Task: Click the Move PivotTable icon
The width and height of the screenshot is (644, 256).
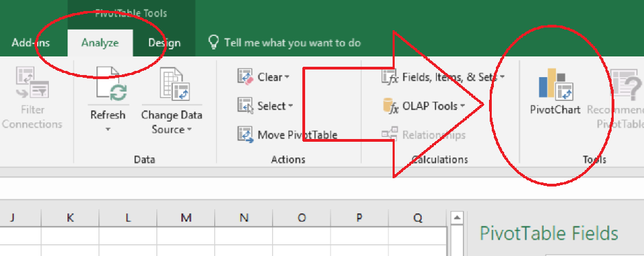Action: tap(246, 135)
